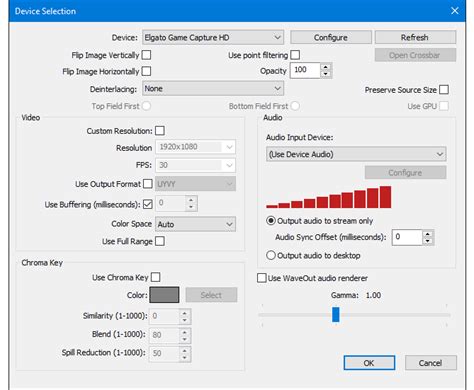Uncheck Use Buffering (milliseconds) checkbox

tap(148, 204)
